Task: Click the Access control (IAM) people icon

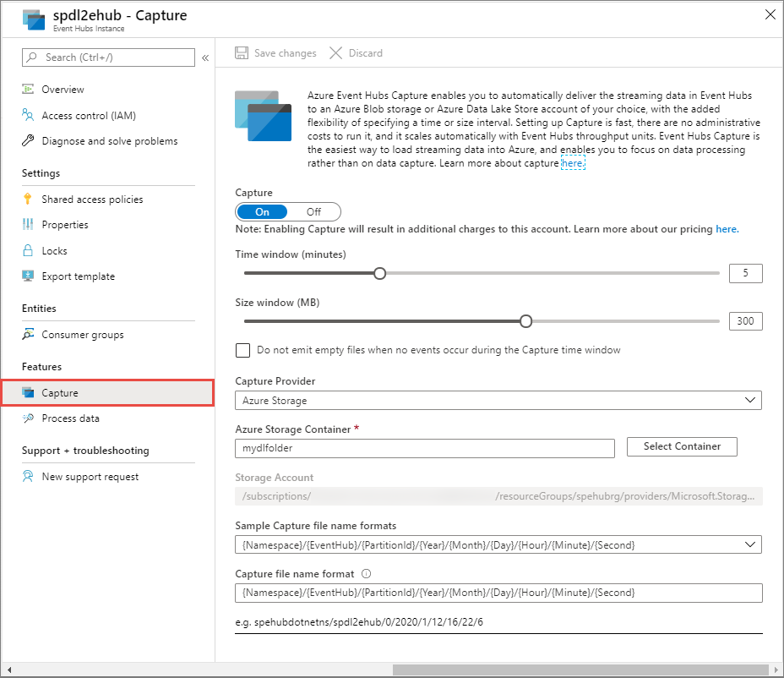Action: 28,115
